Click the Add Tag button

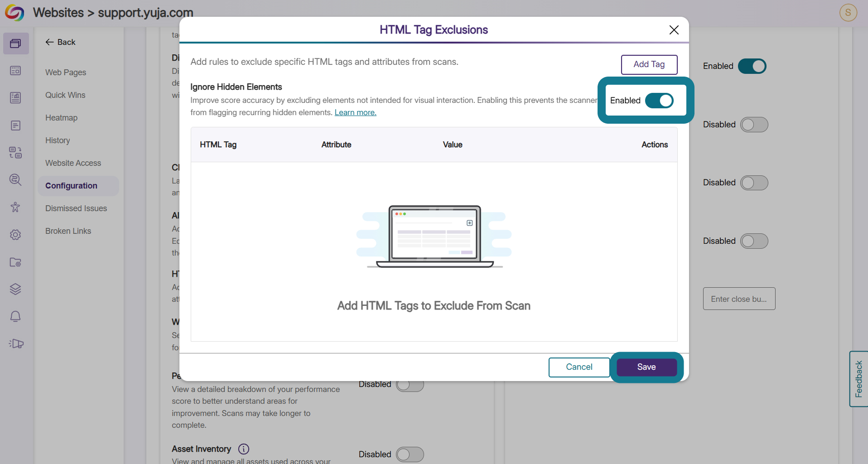[x=649, y=64]
